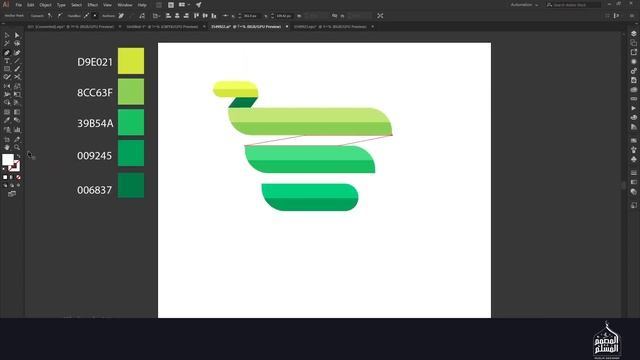Open the Align To options dropdown
Viewport: 640px width, 360px height.
pyautogui.click(x=157, y=16)
